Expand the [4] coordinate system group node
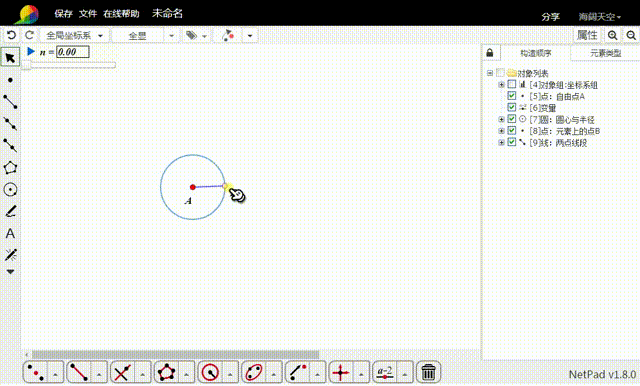The width and height of the screenshot is (640, 386). coord(501,85)
